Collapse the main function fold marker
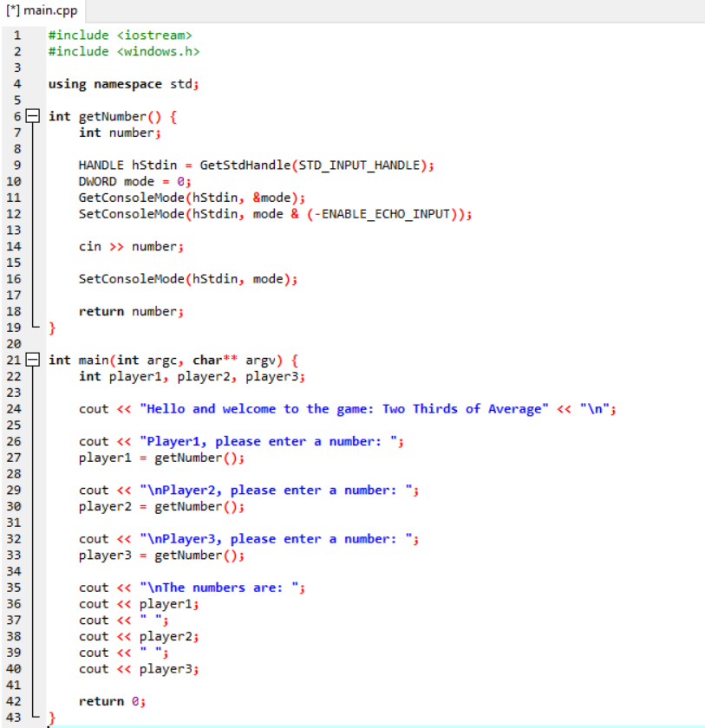The width and height of the screenshot is (705, 728). point(31,359)
